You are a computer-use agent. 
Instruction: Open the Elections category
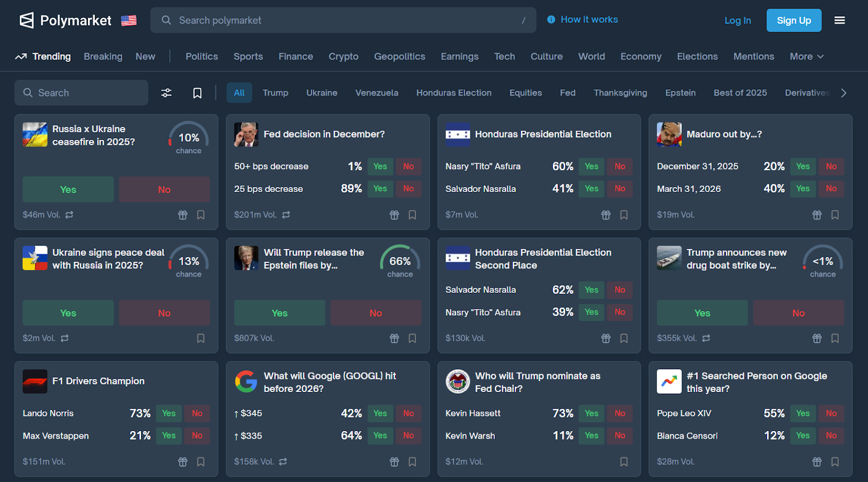[697, 56]
